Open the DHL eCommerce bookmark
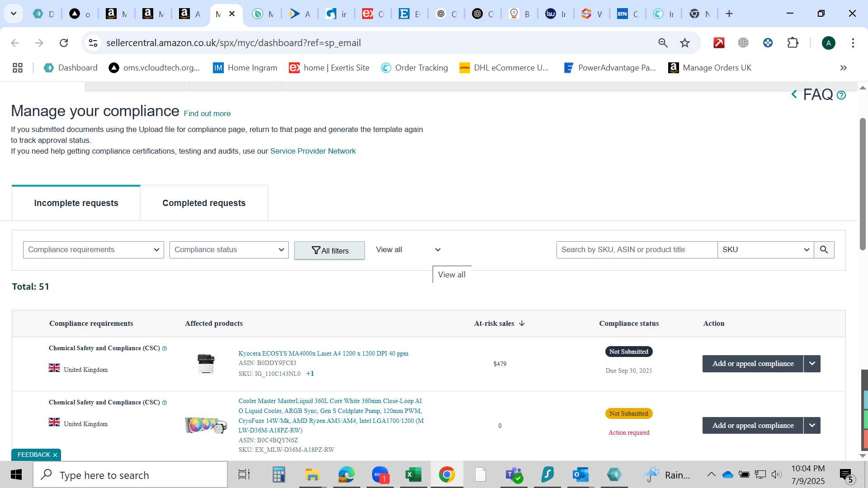Screen dimensions: 868x488 (x=504, y=68)
